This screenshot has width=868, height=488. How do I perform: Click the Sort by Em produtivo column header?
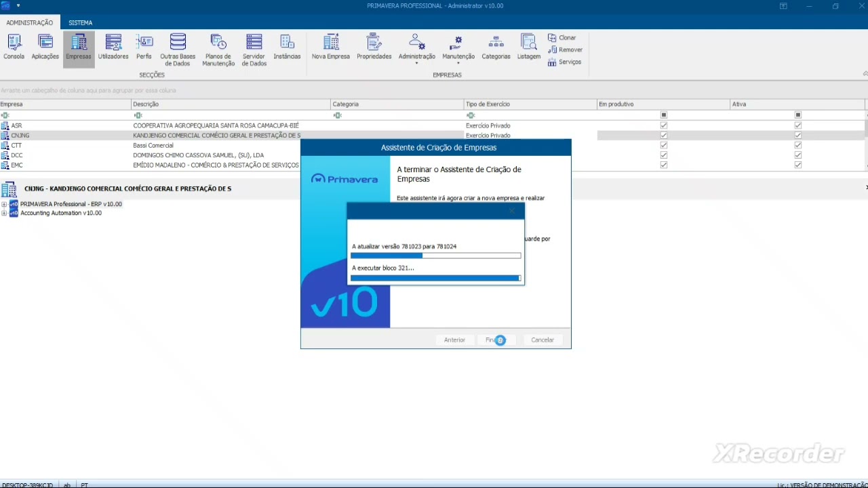click(663, 104)
